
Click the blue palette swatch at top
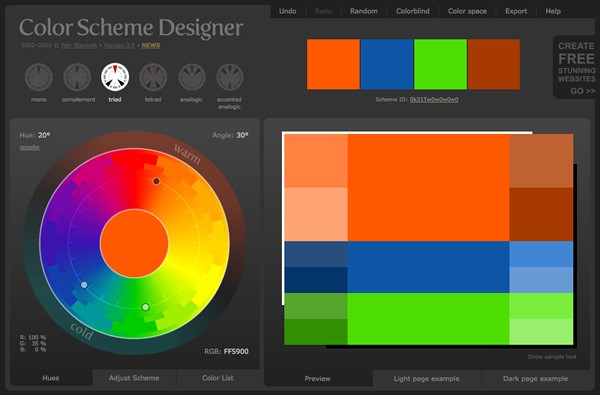(387, 64)
